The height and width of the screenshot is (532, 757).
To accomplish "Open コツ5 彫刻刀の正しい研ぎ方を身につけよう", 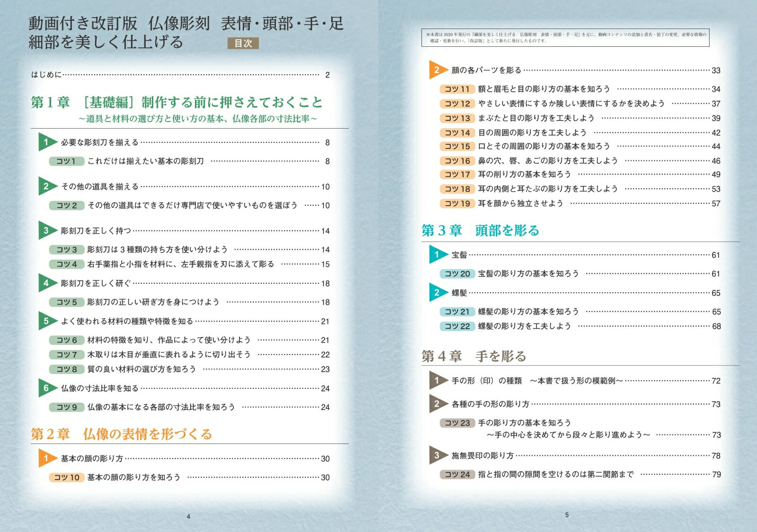I will click(189, 302).
